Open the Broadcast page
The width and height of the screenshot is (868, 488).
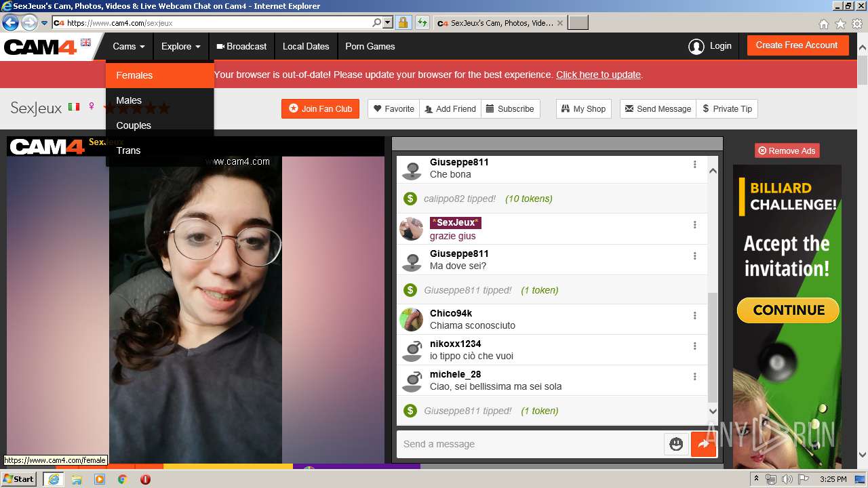pos(241,46)
